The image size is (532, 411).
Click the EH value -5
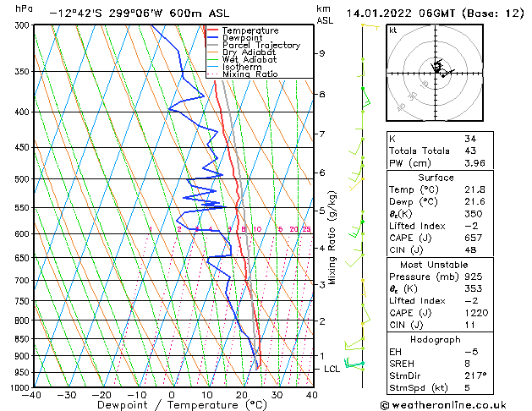471,352
